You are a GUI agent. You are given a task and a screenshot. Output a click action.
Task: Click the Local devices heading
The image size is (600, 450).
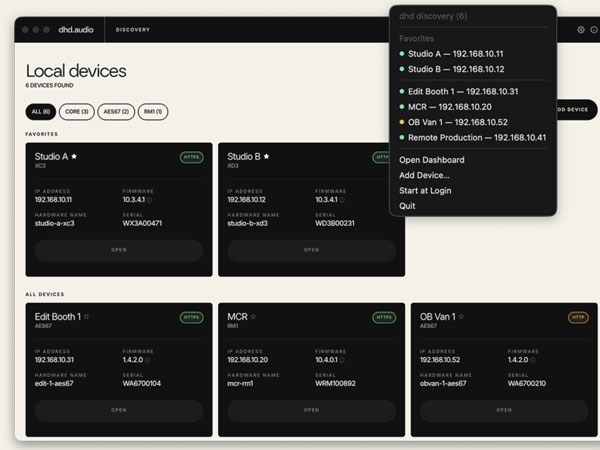[x=76, y=71]
